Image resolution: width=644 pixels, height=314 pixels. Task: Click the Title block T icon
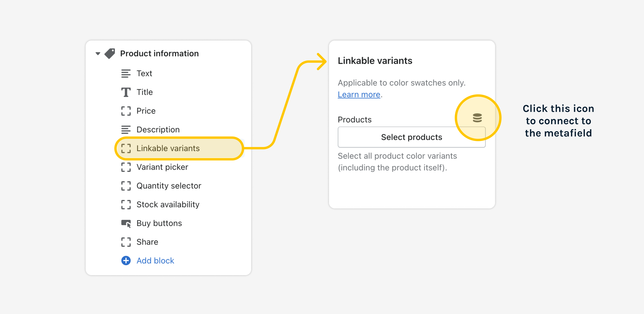coord(126,92)
